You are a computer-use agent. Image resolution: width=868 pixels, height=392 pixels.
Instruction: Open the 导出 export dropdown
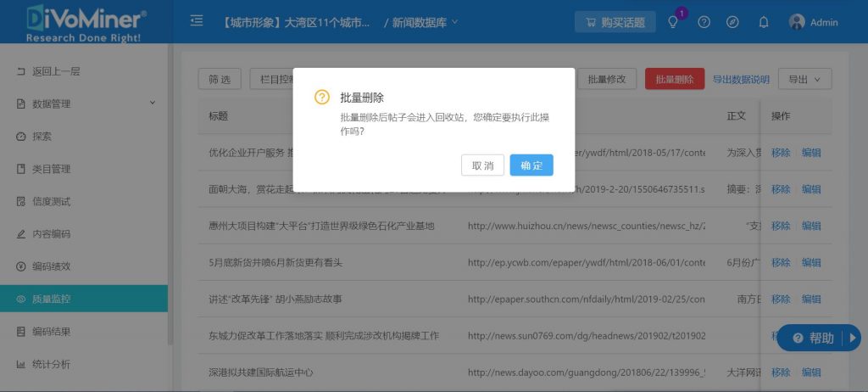(x=804, y=79)
